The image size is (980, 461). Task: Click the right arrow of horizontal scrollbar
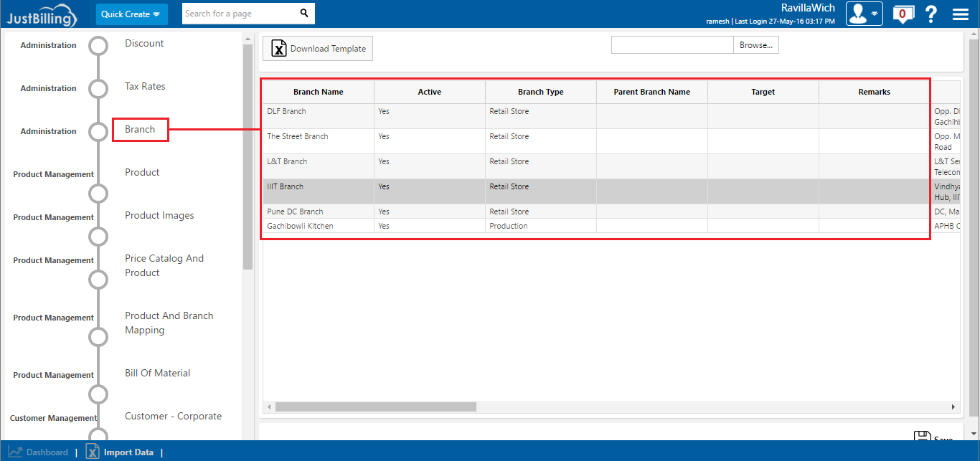tap(953, 407)
